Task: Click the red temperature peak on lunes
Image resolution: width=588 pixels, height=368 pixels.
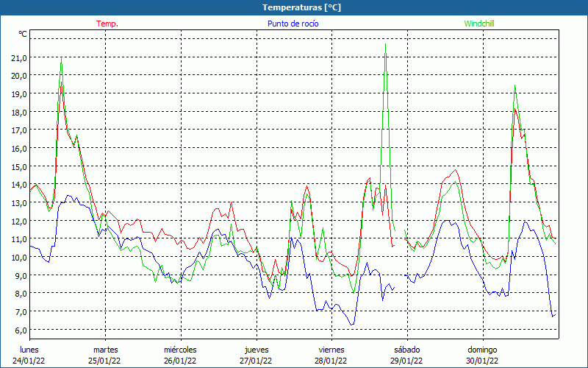Action: pos(61,82)
